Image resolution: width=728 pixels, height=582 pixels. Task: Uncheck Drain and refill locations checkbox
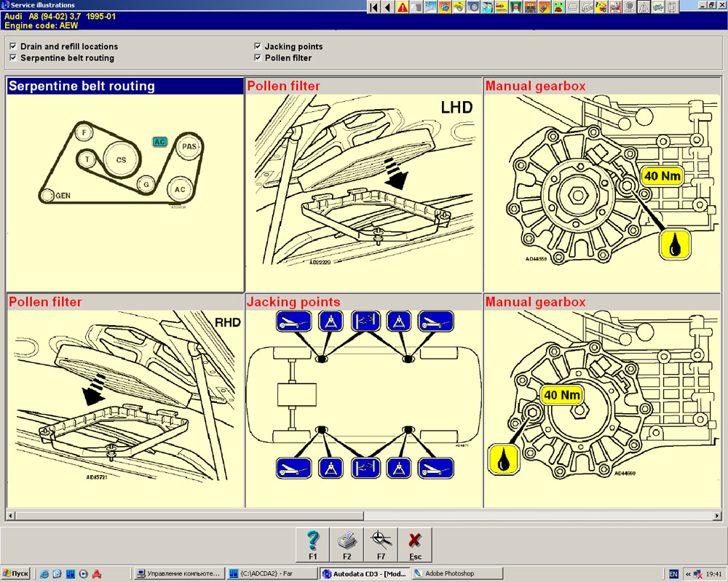coord(13,47)
